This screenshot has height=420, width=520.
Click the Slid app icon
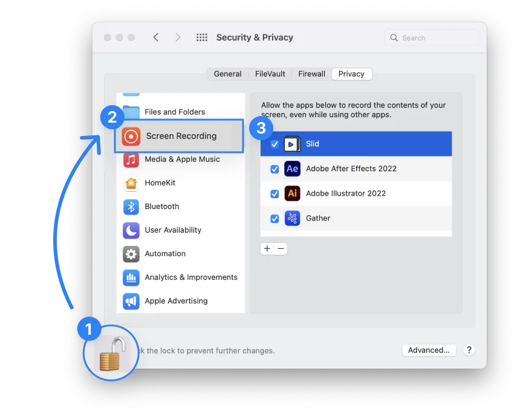(292, 144)
